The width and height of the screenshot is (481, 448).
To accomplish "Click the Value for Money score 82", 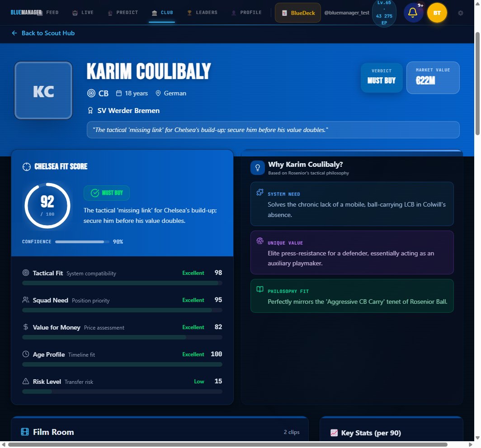I will (x=218, y=327).
